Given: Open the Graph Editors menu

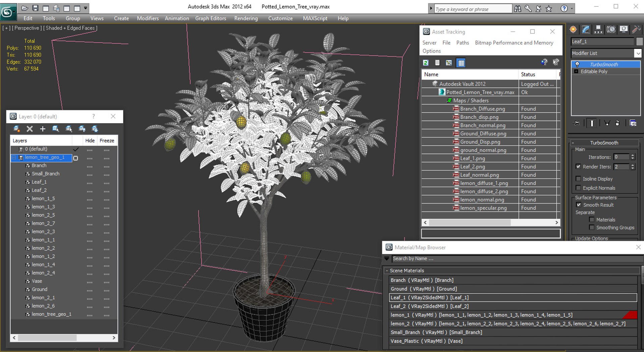Looking at the screenshot, I should tap(211, 18).
